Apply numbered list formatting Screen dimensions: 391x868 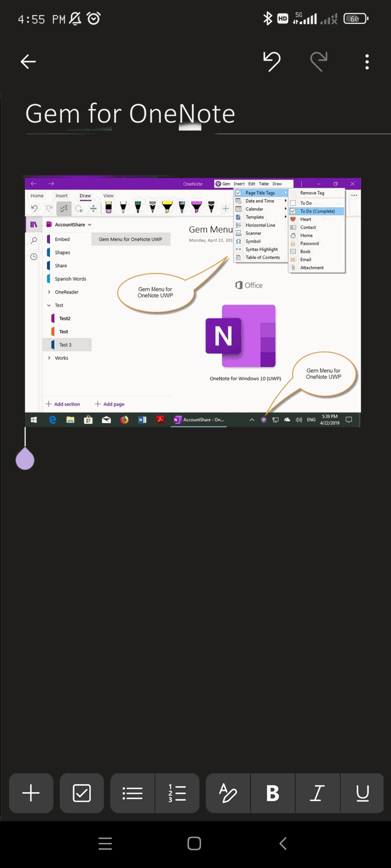tap(177, 793)
